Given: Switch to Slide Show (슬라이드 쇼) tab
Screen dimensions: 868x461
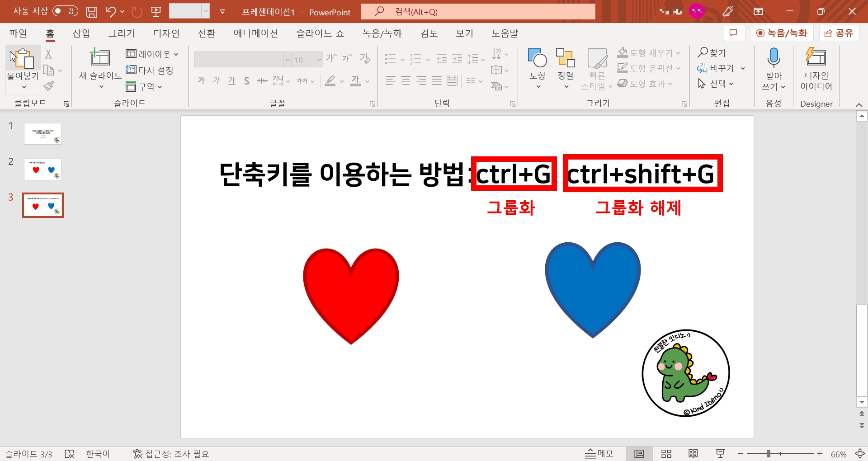Looking at the screenshot, I should click(x=320, y=33).
